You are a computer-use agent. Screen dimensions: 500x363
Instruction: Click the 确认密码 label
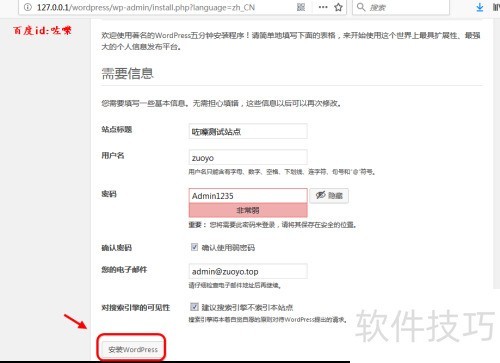coord(117,248)
